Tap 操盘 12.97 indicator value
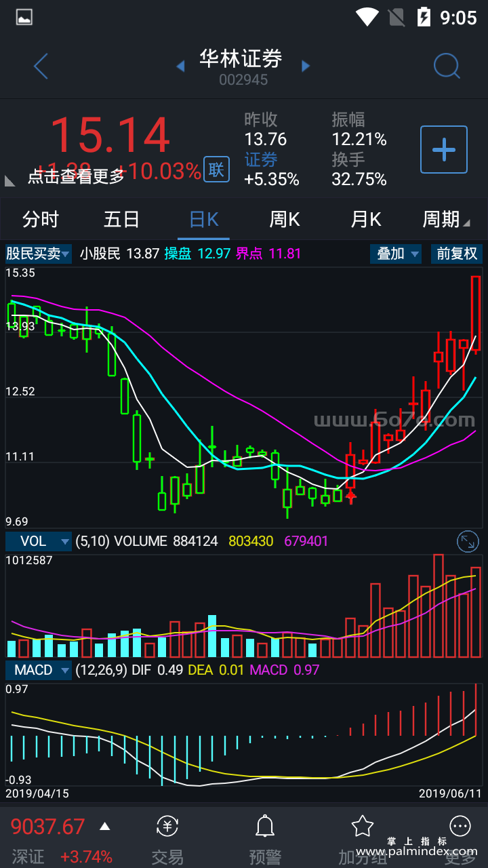488x868 pixels. pyautogui.click(x=197, y=254)
